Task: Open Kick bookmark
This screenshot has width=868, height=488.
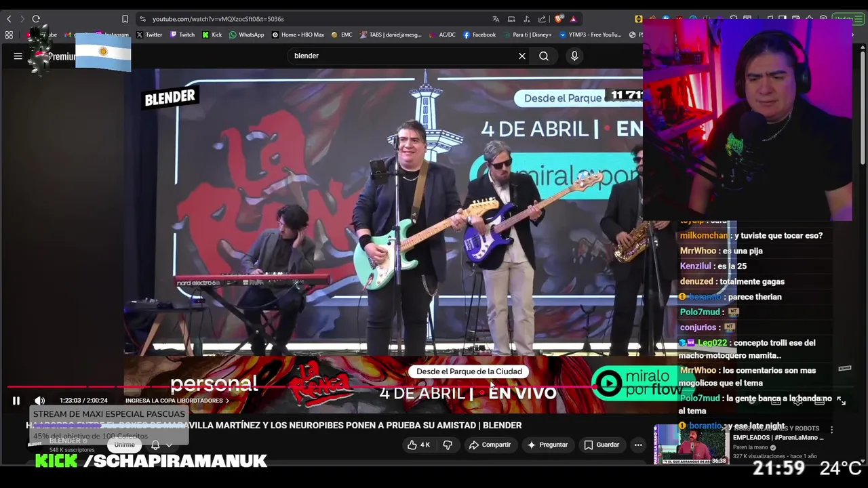Action: (212, 35)
